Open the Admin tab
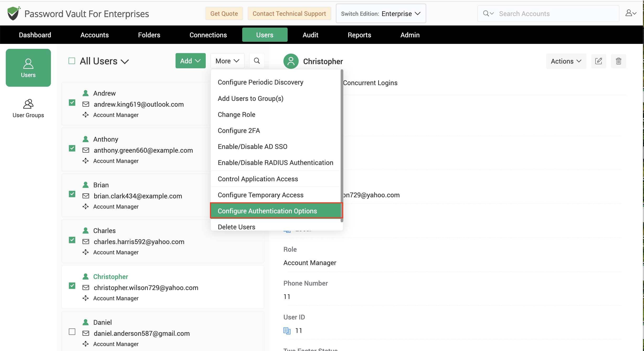This screenshot has width=644, height=351. coord(410,35)
